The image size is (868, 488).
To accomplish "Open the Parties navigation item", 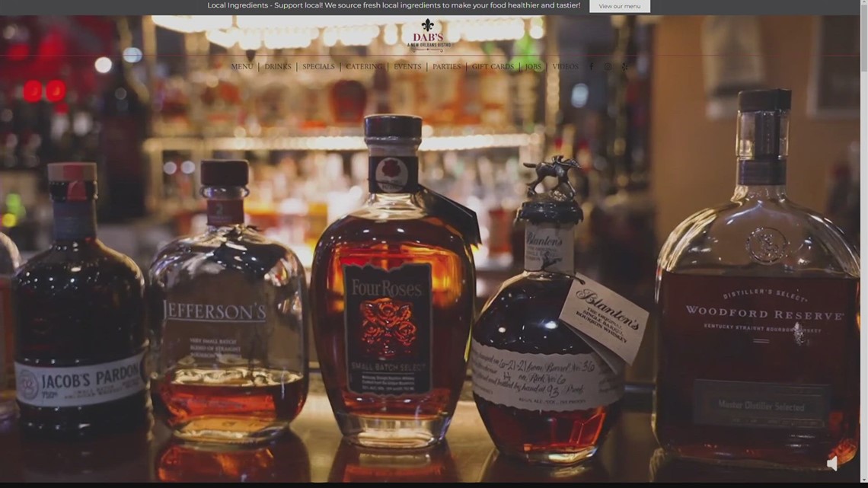I will coord(447,66).
